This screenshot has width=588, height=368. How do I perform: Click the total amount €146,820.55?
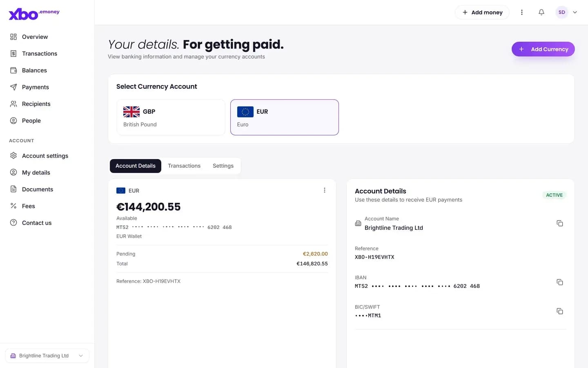click(312, 264)
